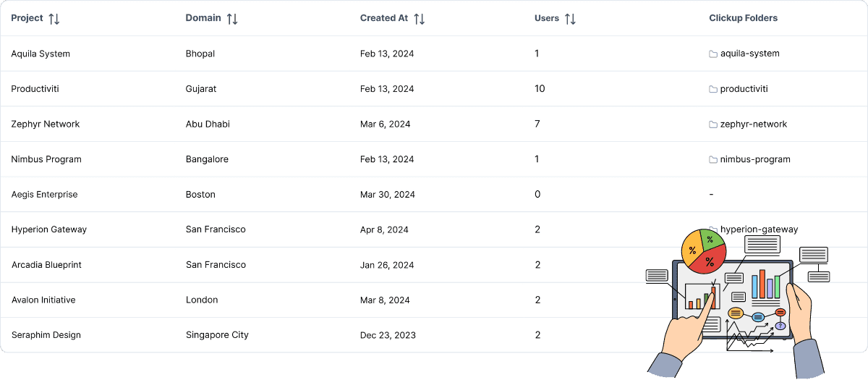Click the productiviti folder icon
This screenshot has height=380, width=868.
tap(713, 89)
